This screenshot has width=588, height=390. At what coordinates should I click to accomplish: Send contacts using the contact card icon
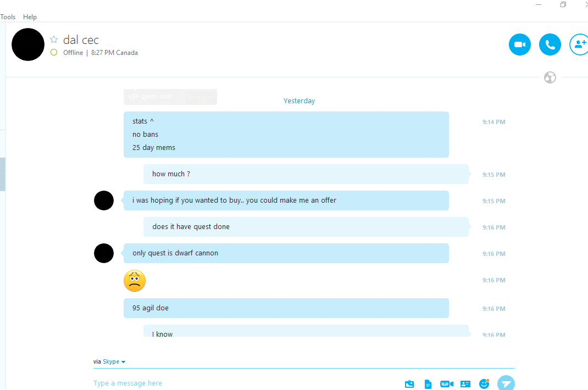465,383
